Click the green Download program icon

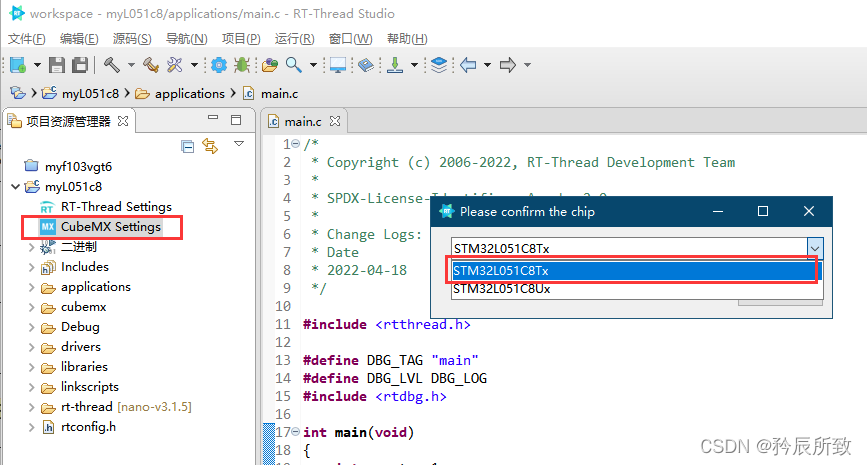tap(395, 65)
